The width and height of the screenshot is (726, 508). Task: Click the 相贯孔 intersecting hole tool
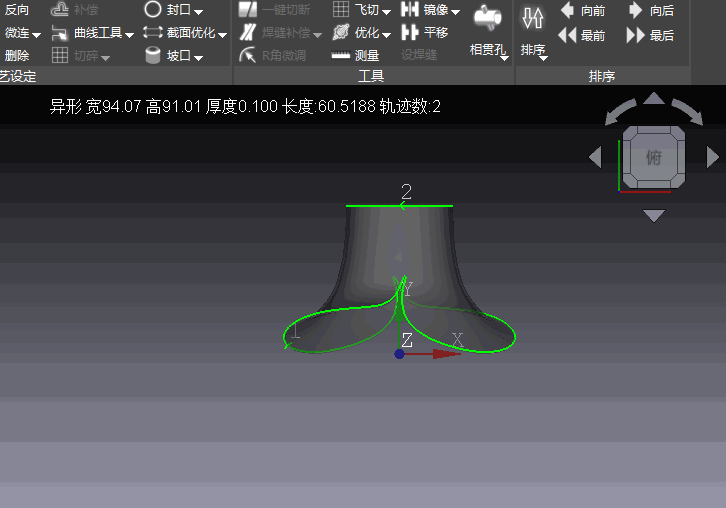488,30
